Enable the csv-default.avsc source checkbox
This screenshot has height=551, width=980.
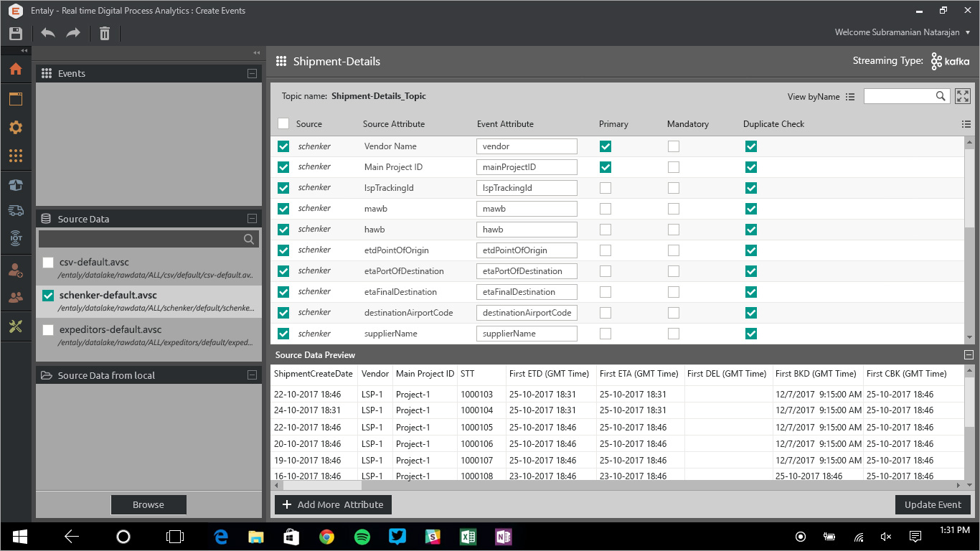coord(48,263)
